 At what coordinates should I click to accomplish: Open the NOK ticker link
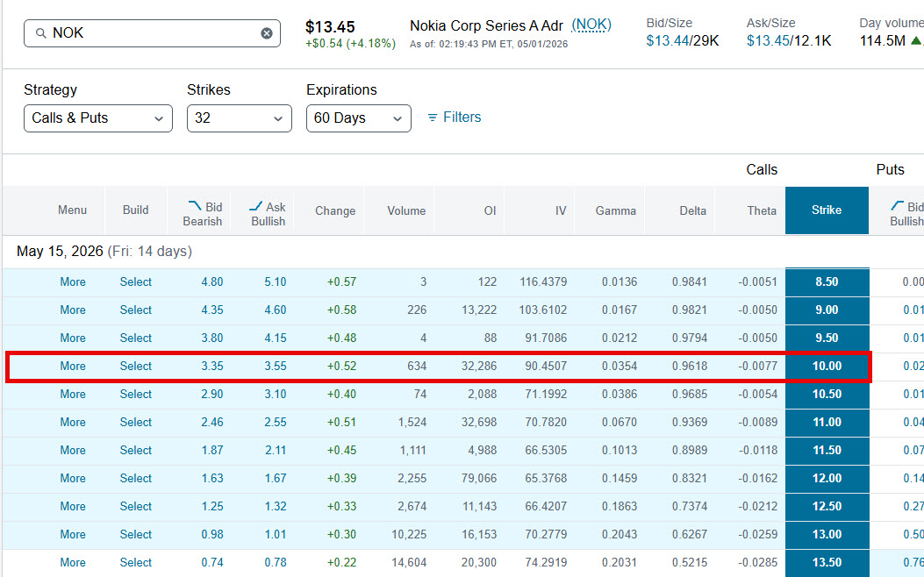591,25
